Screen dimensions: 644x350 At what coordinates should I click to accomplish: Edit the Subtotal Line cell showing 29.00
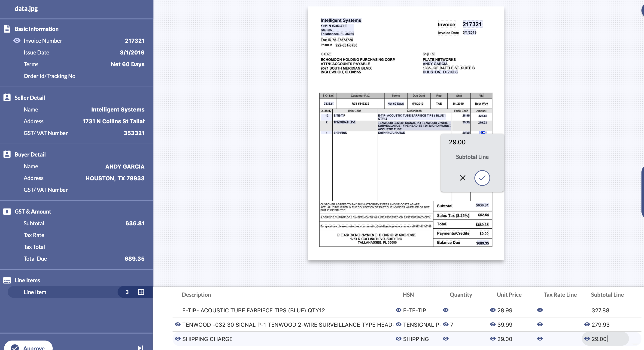pos(605,339)
